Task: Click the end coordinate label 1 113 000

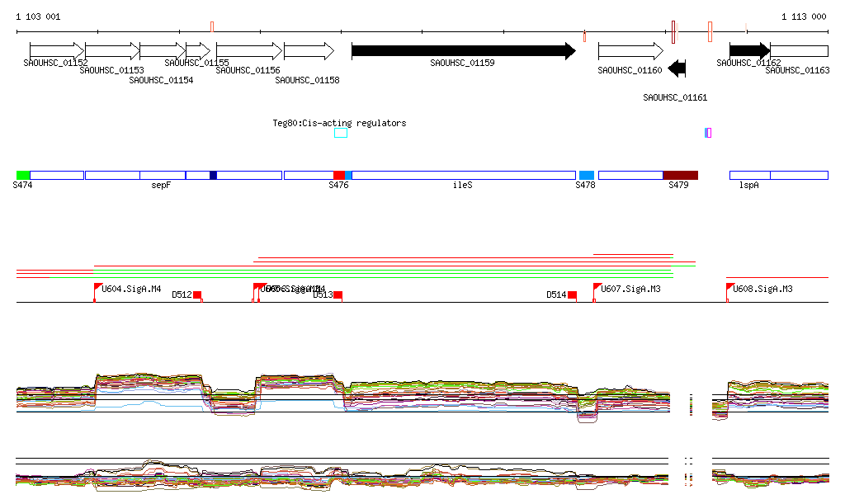Action: tap(804, 16)
